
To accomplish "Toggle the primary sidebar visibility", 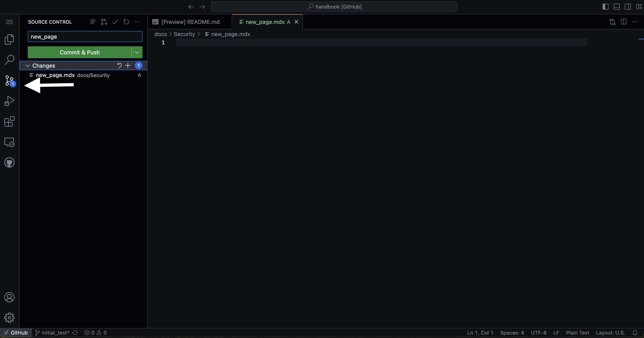I will coord(606,7).
